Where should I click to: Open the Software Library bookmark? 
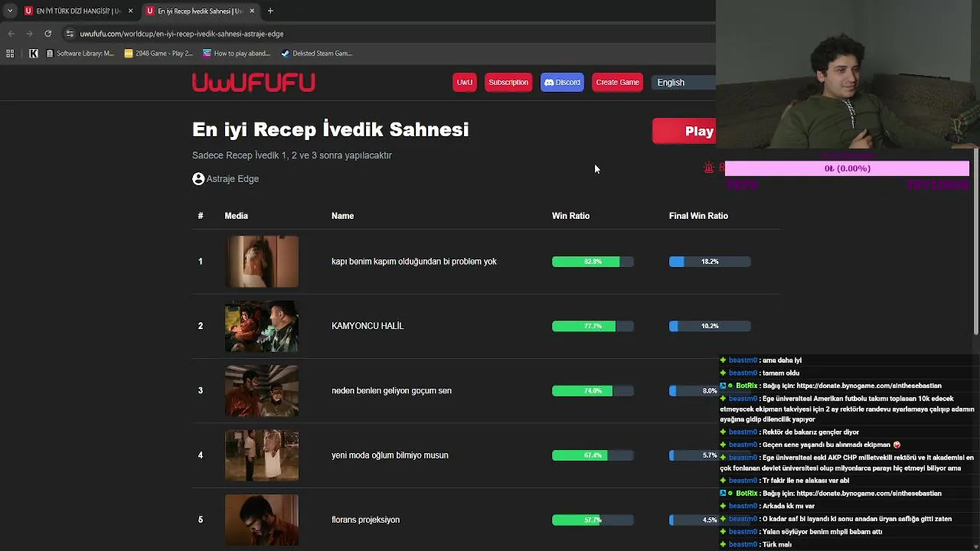[x=80, y=54]
